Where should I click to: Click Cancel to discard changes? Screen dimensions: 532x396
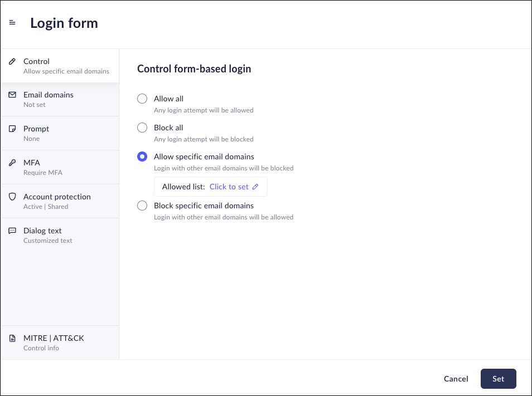456,379
